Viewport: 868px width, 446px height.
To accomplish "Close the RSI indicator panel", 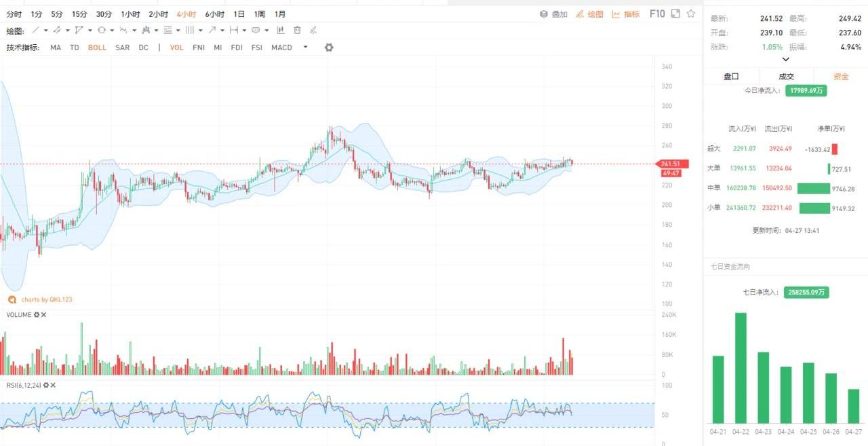I will (x=53, y=386).
